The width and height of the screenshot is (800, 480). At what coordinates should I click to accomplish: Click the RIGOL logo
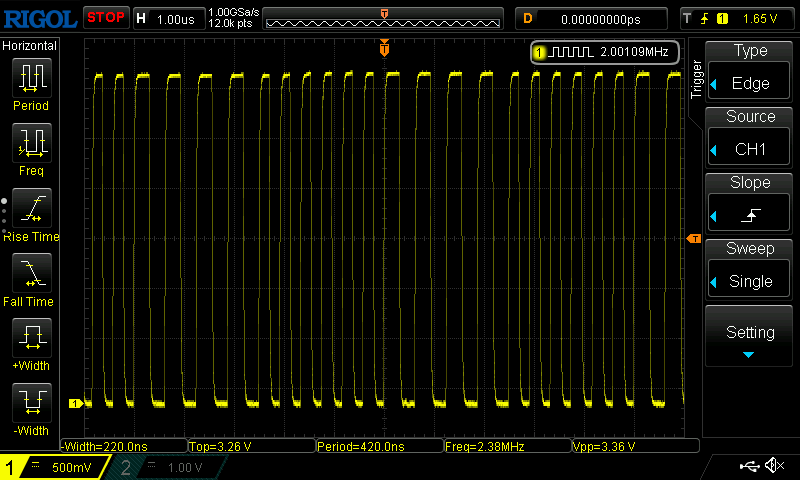tap(40, 19)
